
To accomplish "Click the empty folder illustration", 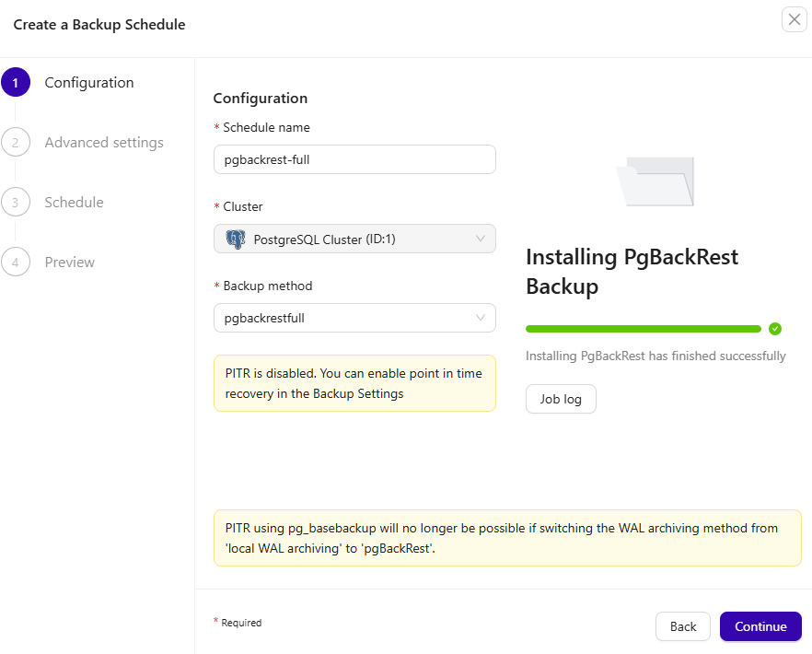I will coord(655,181).
